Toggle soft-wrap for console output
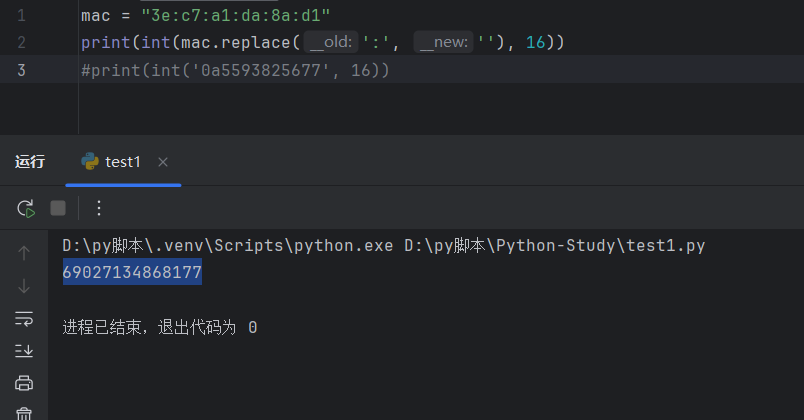 point(25,318)
